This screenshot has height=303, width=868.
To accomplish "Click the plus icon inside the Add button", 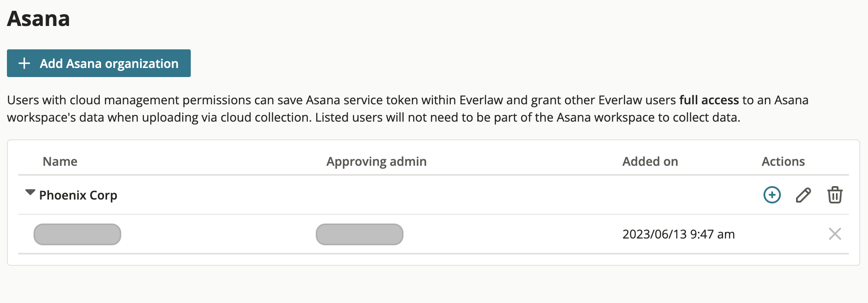I will pyautogui.click(x=24, y=63).
